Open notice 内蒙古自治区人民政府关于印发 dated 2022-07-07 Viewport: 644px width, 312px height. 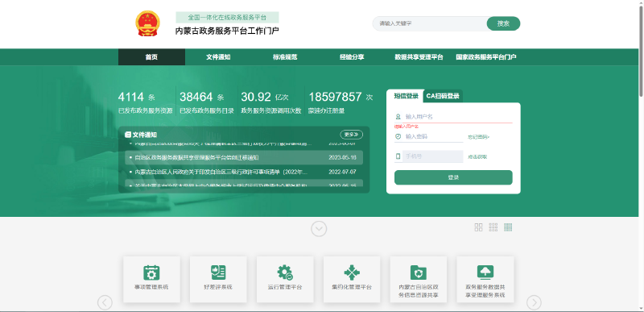pos(244,172)
